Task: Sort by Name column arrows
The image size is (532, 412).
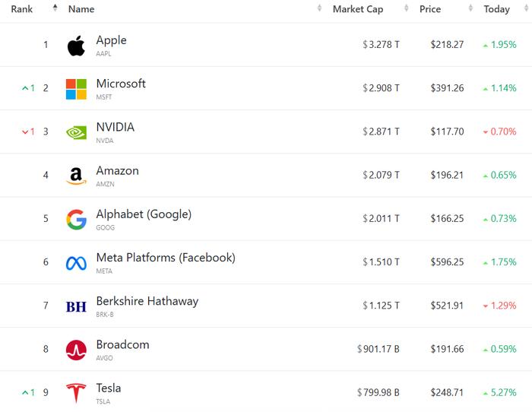Action: pyautogui.click(x=319, y=8)
